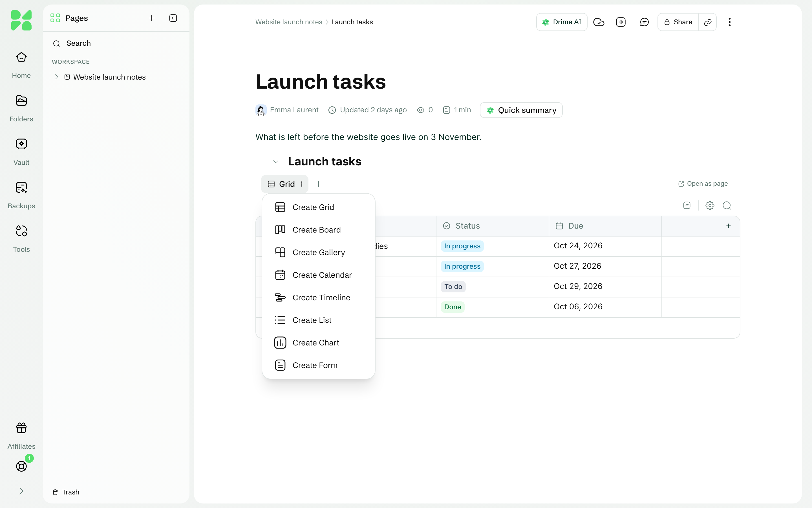Click the Share button

(678, 22)
